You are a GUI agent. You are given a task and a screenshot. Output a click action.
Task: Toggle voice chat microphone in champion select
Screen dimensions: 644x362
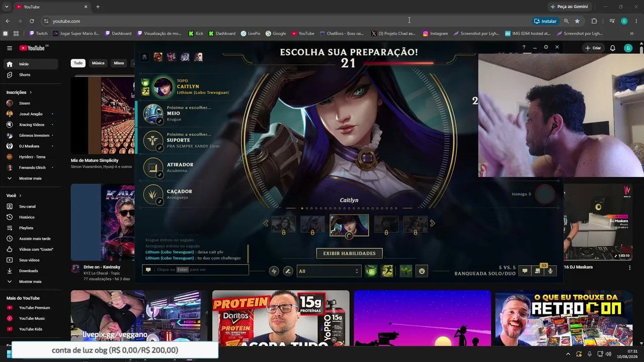[550, 271]
